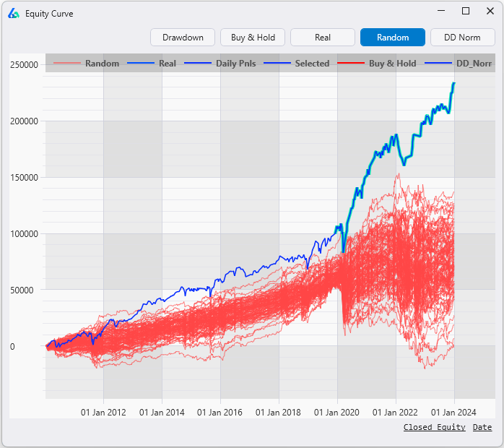
Task: Close the Equity Curve window
Action: (490, 11)
